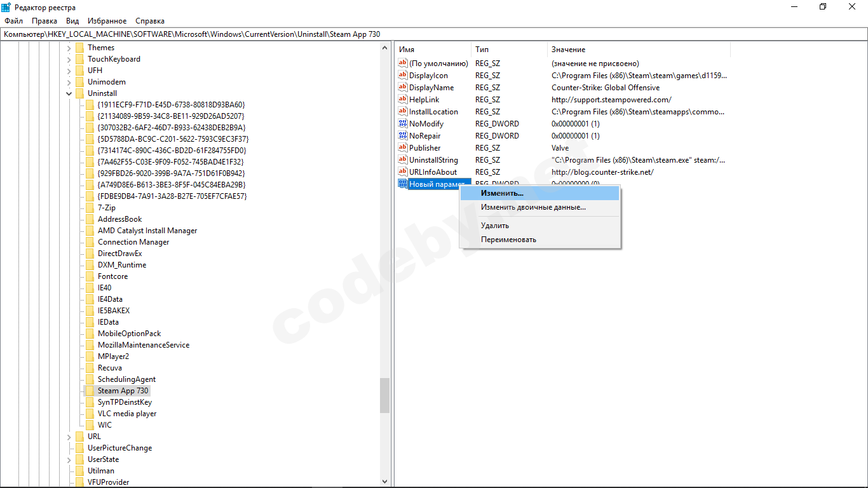The image size is (868, 488).
Task: Click the tree pane scroll up arrow
Action: pyautogui.click(x=384, y=48)
